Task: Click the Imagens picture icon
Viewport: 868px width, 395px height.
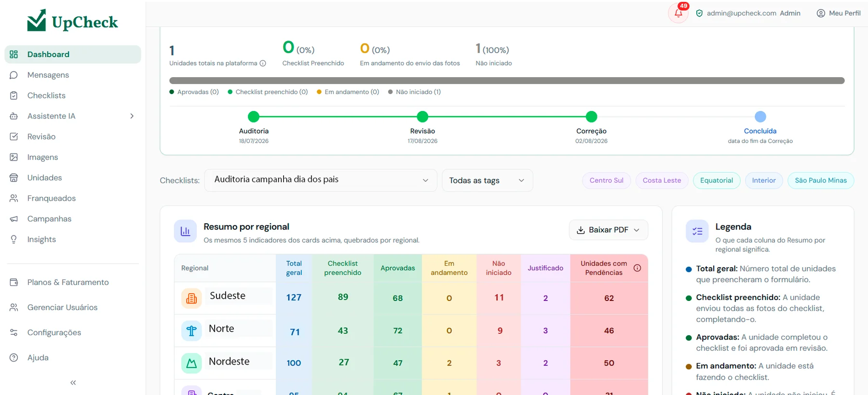Action: tap(14, 157)
